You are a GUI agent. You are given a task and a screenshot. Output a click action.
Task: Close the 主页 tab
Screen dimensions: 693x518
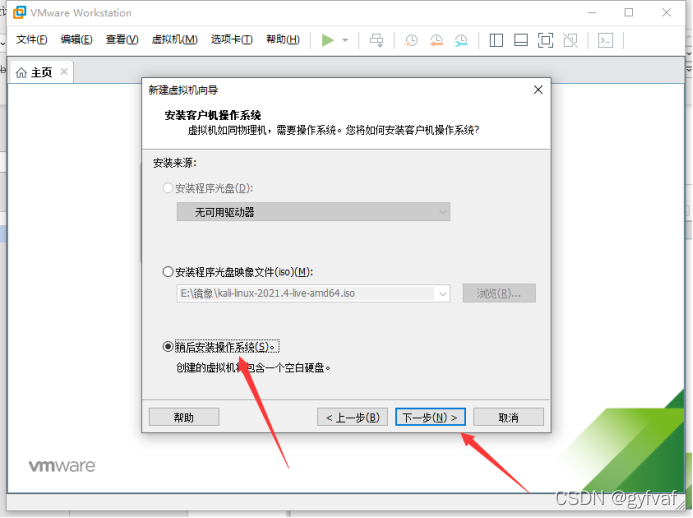[x=64, y=72]
